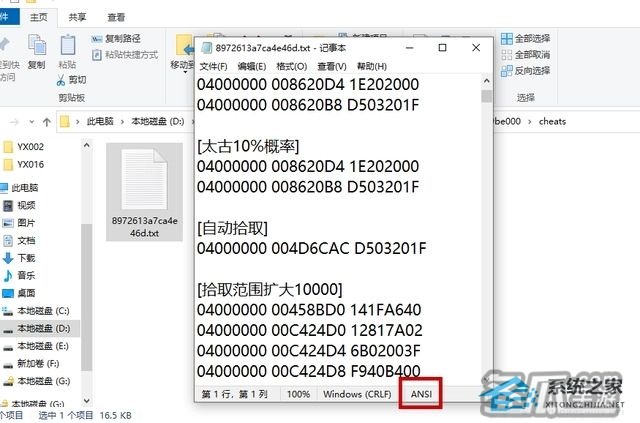Open the 编辑(E) menu in Notepad
Viewport: 640px width, 423px height.
[x=252, y=66]
